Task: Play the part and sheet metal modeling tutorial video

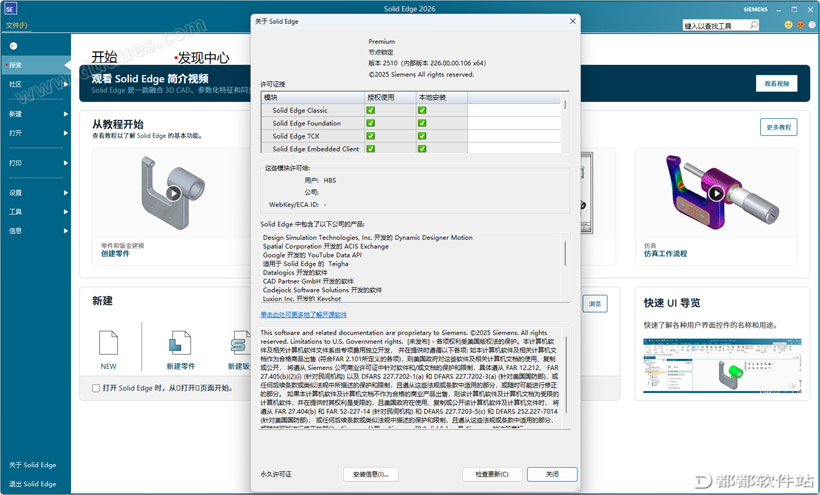Action: [x=173, y=193]
